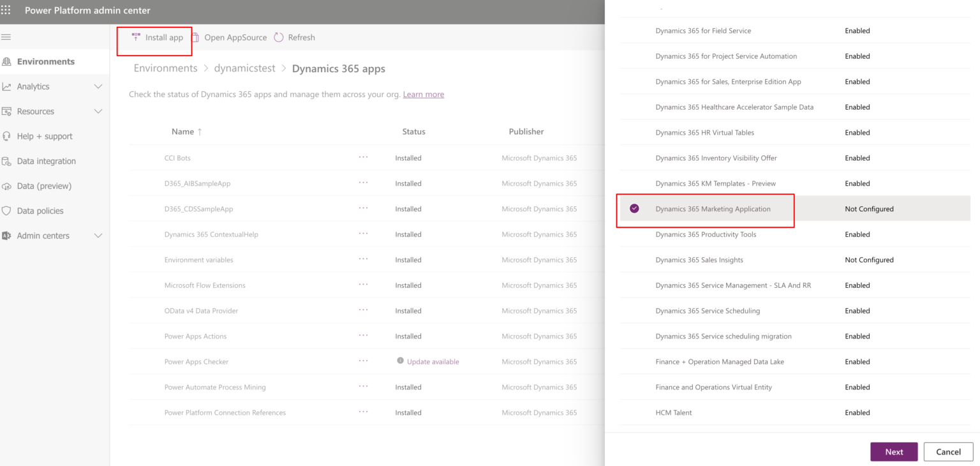Click the Next button
The height and width of the screenshot is (466, 980).
point(894,451)
